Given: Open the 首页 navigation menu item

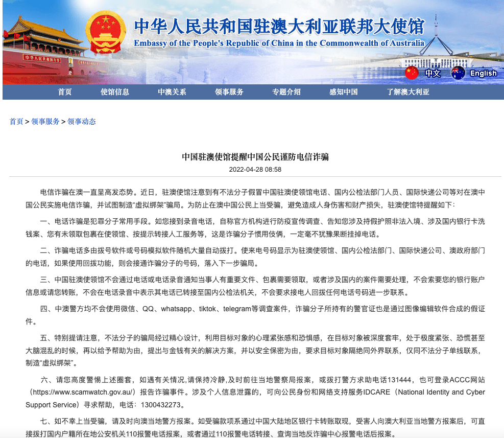Looking at the screenshot, I should tap(65, 92).
